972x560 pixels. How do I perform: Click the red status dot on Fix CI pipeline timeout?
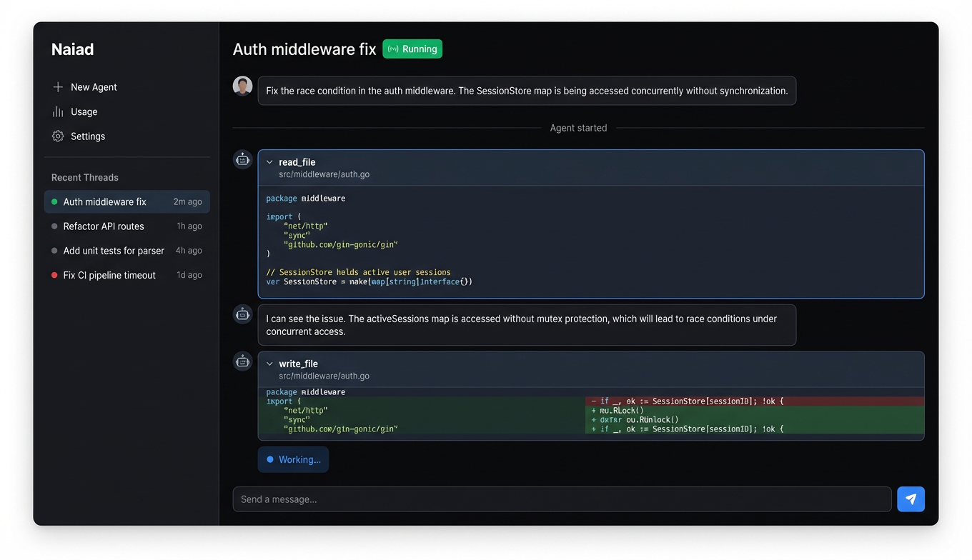point(54,275)
